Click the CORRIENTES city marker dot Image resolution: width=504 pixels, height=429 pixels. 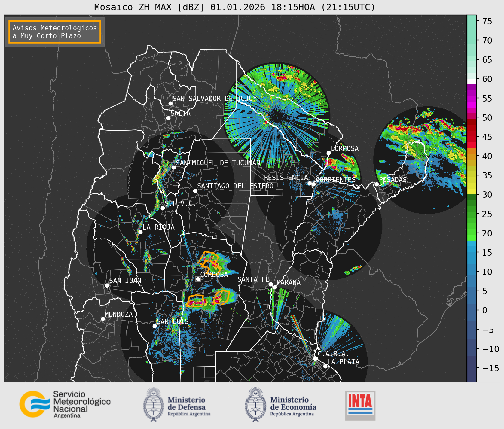pos(313,184)
